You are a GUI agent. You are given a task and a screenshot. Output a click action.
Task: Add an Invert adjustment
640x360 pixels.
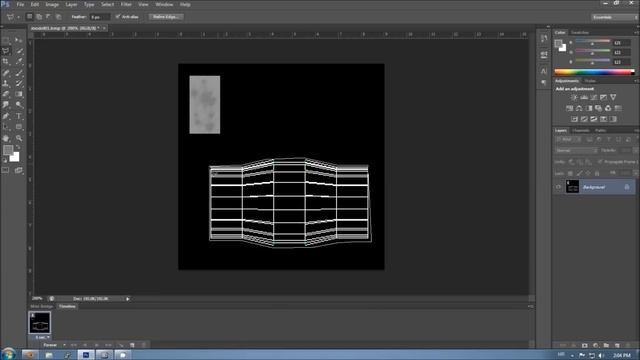point(574,119)
